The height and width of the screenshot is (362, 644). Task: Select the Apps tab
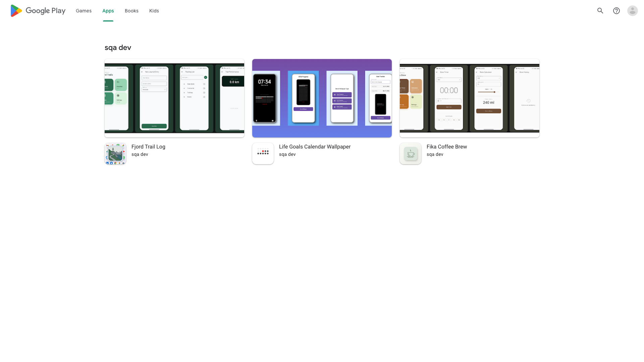108,11
